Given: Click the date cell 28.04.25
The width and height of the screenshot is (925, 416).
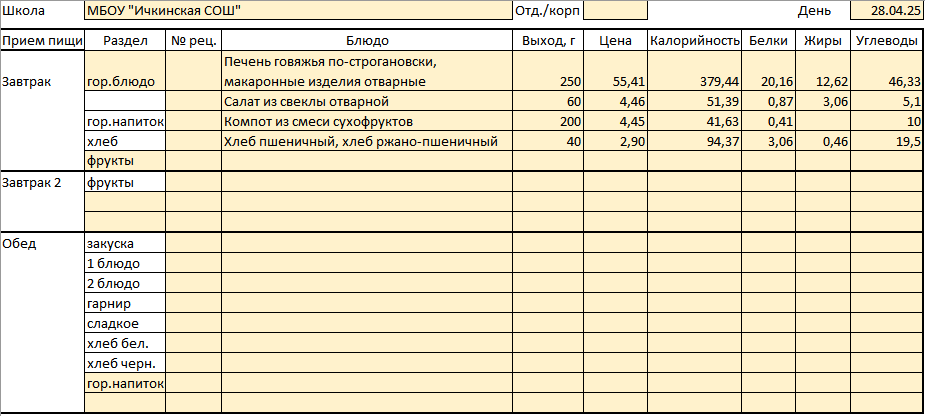Looking at the screenshot, I should (887, 11).
